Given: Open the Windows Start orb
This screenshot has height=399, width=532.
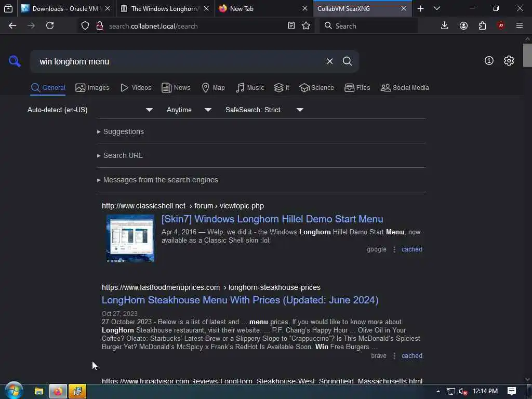Looking at the screenshot, I should [14, 391].
